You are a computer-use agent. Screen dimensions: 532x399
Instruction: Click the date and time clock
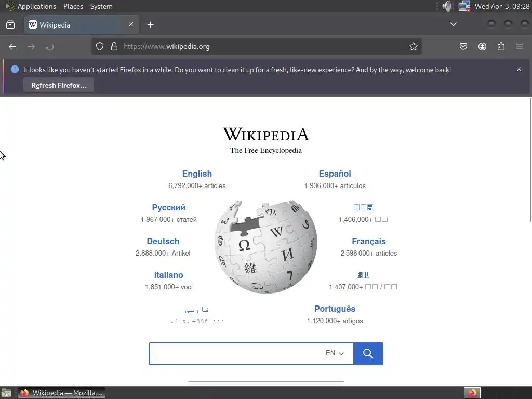(x=502, y=6)
